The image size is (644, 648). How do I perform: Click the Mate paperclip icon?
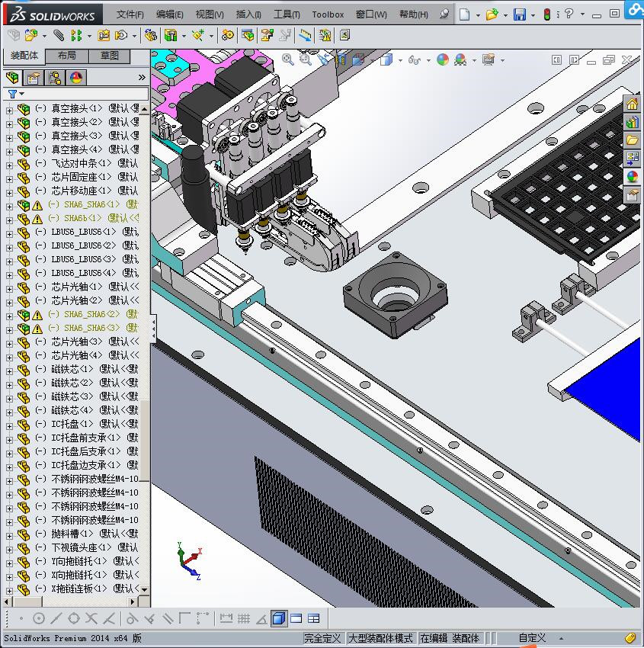[x=59, y=36]
